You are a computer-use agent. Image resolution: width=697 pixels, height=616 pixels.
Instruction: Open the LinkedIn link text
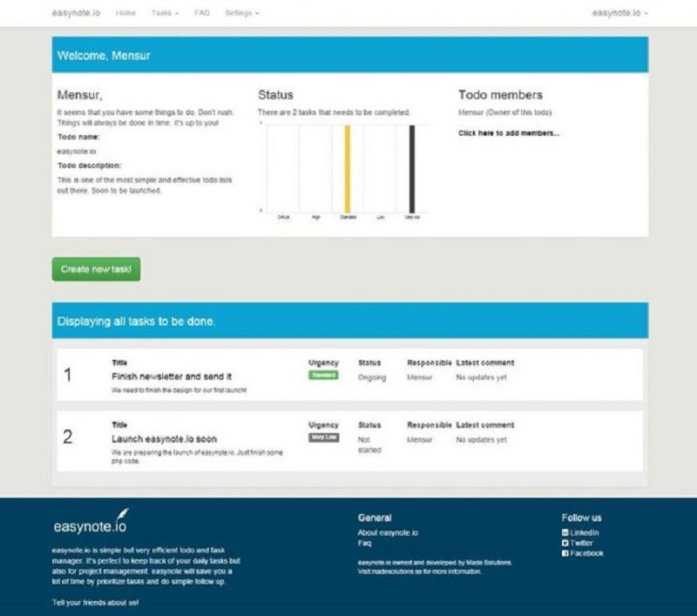[585, 532]
